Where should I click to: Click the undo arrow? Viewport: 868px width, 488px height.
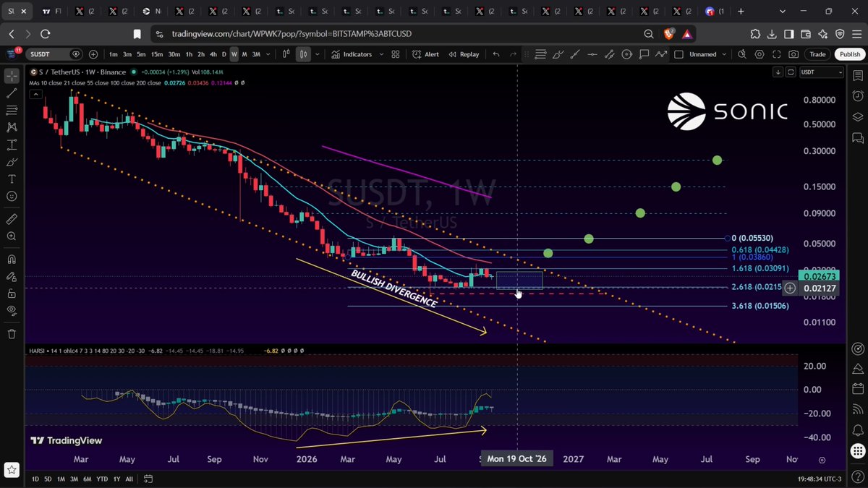tap(495, 54)
